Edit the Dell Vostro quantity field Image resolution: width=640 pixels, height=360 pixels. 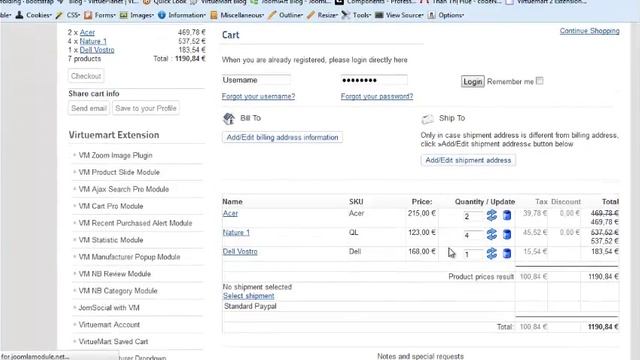click(x=472, y=255)
